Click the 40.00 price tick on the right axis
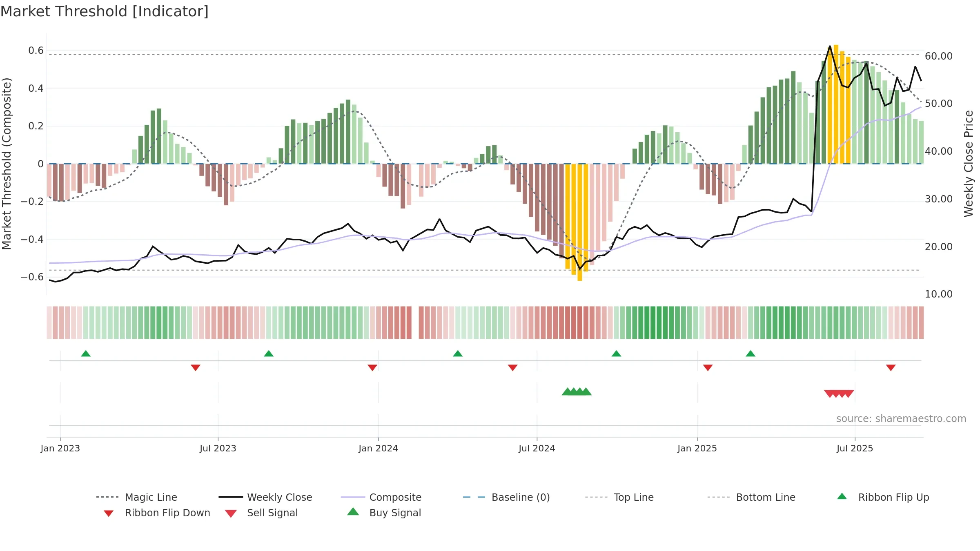This screenshot has width=980, height=551. point(939,151)
